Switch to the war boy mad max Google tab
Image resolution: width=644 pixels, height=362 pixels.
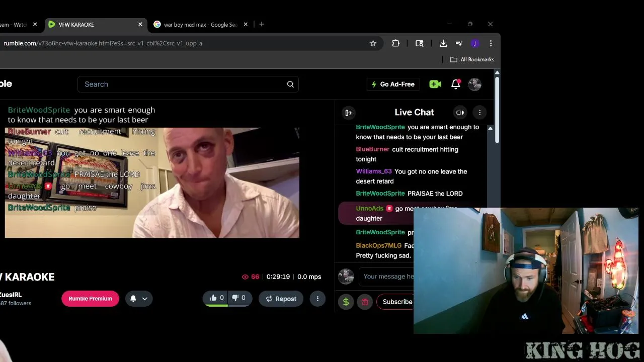201,24
